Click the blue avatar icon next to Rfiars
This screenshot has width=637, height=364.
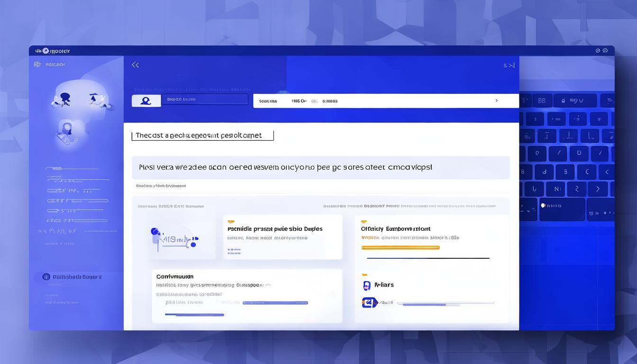[366, 285]
